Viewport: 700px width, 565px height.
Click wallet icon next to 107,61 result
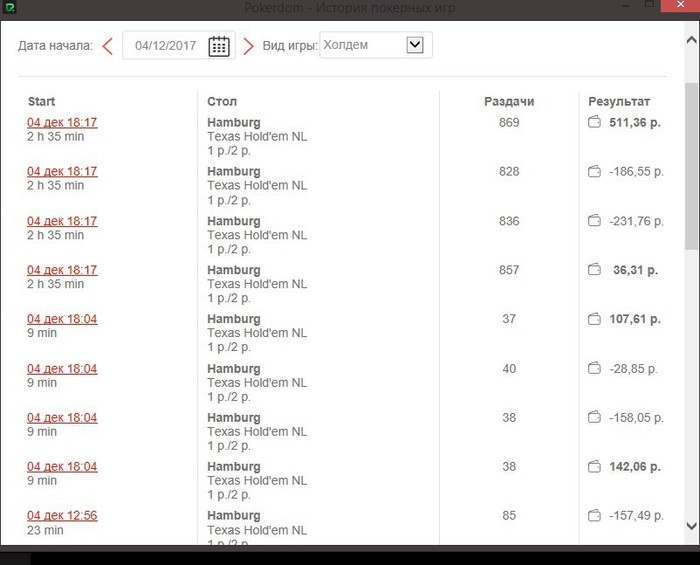594,319
